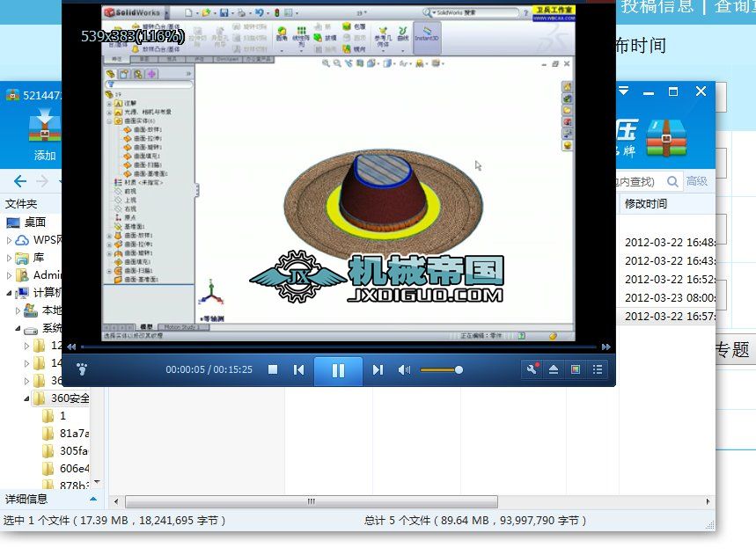Open the player playlist icon

click(x=598, y=369)
